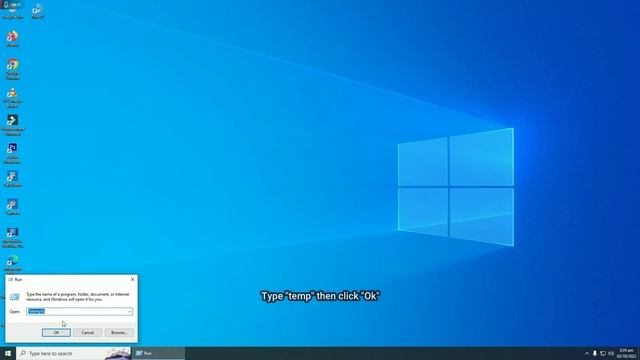This screenshot has width=640, height=360.
Task: Click OK in the Run dialog
Action: click(56, 333)
